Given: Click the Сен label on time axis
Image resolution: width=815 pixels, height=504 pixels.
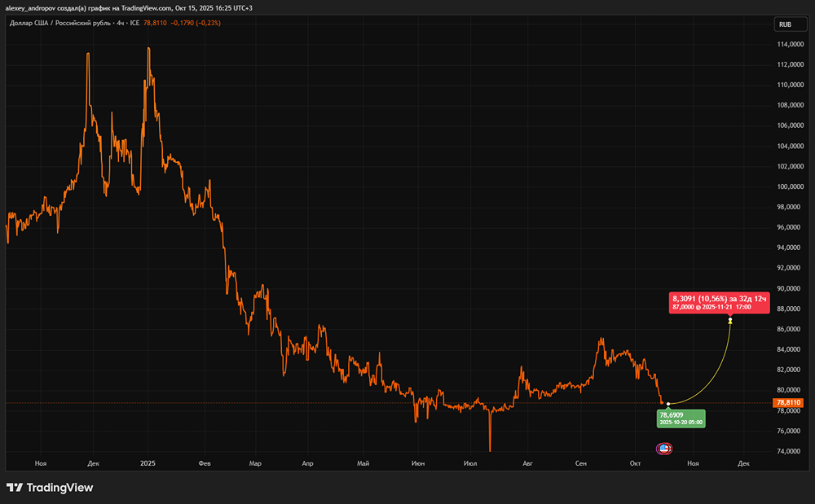Looking at the screenshot, I should [581, 463].
